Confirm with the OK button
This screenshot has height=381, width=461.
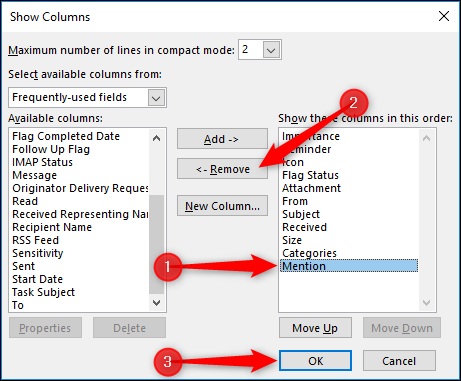pyautogui.click(x=315, y=361)
